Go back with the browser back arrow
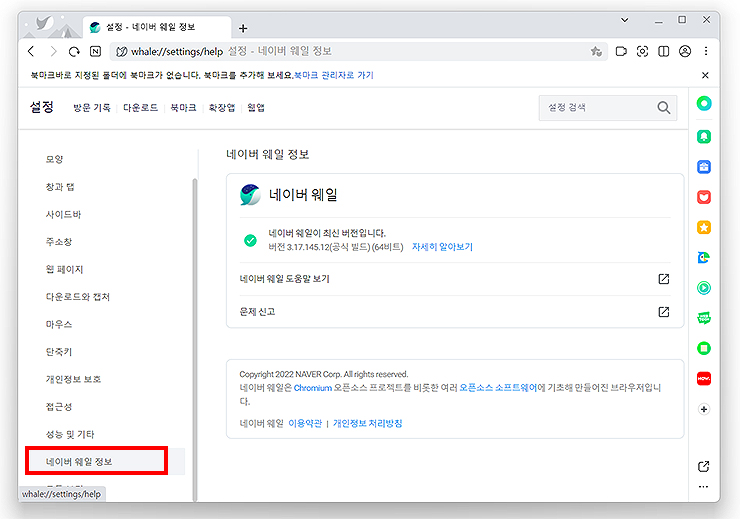The width and height of the screenshot is (740, 519). (x=31, y=51)
